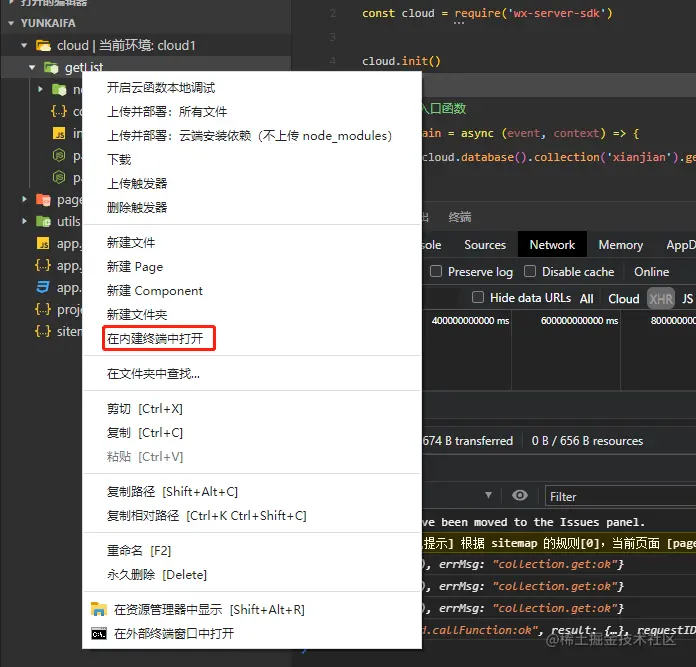Viewport: 696px width, 667px height.
Task: Choose 新建 Component menu item
Action: coord(252,291)
